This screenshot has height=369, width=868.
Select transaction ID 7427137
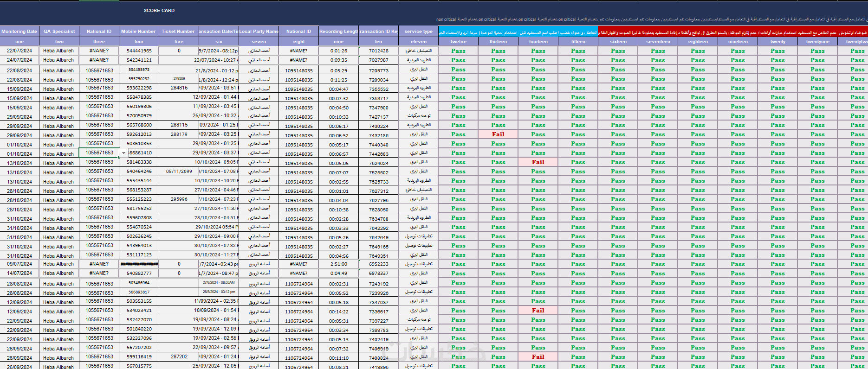[378, 117]
